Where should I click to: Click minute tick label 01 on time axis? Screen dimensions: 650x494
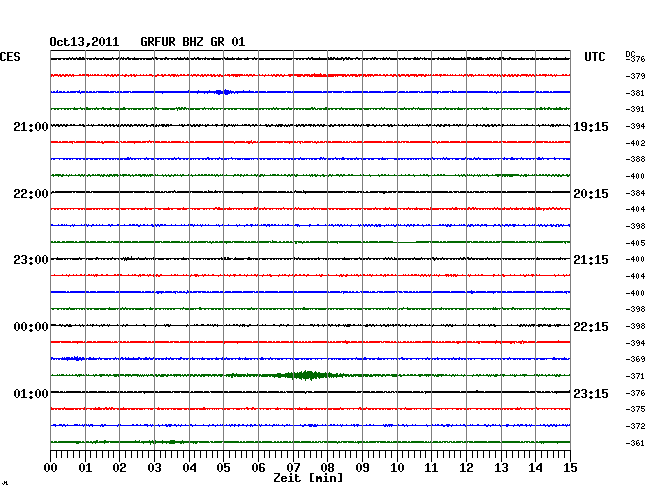coord(85,468)
